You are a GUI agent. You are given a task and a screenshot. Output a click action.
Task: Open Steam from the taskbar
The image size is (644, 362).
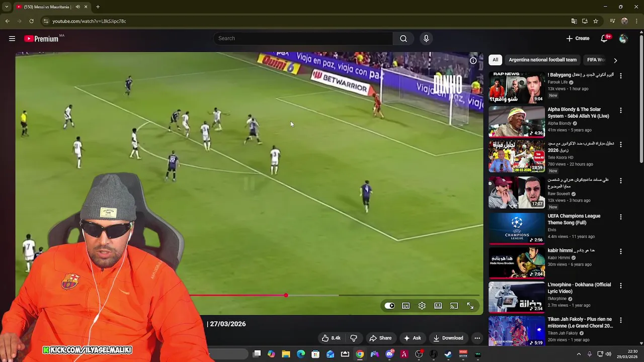coord(448,354)
